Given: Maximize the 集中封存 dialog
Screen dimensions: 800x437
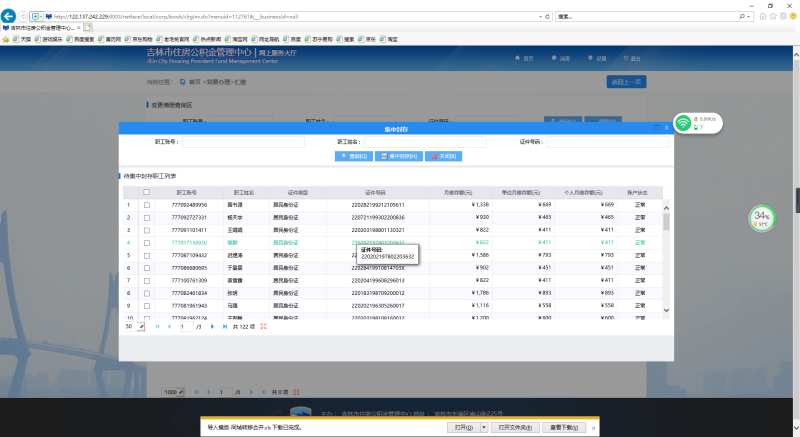Looking at the screenshot, I should coord(656,127).
